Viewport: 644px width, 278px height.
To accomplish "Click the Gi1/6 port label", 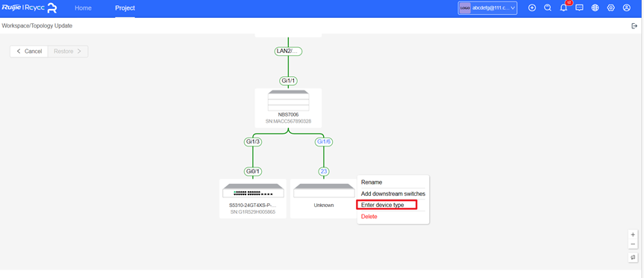I will (324, 142).
